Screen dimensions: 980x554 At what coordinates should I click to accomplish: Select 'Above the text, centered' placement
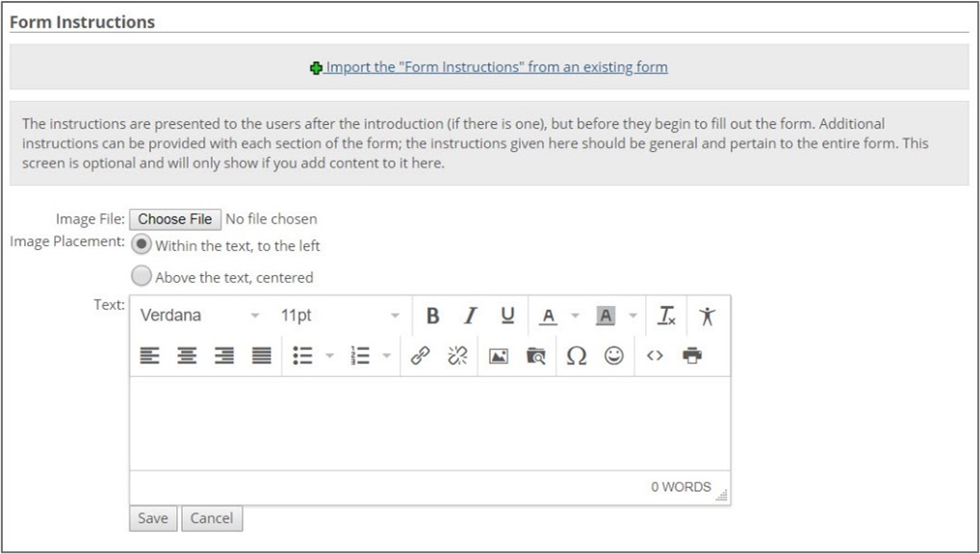(141, 276)
